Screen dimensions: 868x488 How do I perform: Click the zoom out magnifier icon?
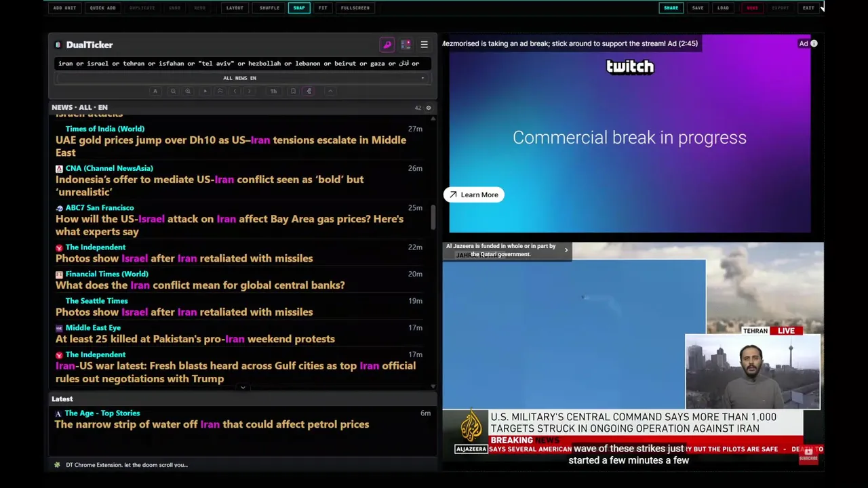[x=173, y=91]
